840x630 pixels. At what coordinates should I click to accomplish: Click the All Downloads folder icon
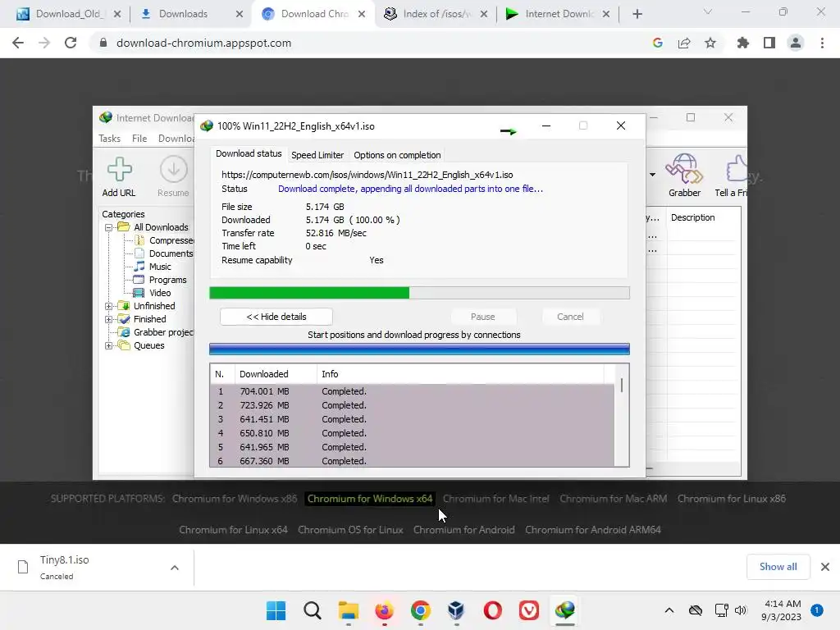pos(124,227)
